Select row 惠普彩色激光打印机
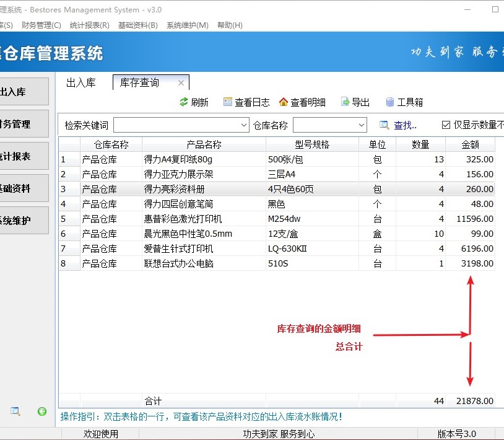This screenshot has width=504, height=440. coord(276,219)
